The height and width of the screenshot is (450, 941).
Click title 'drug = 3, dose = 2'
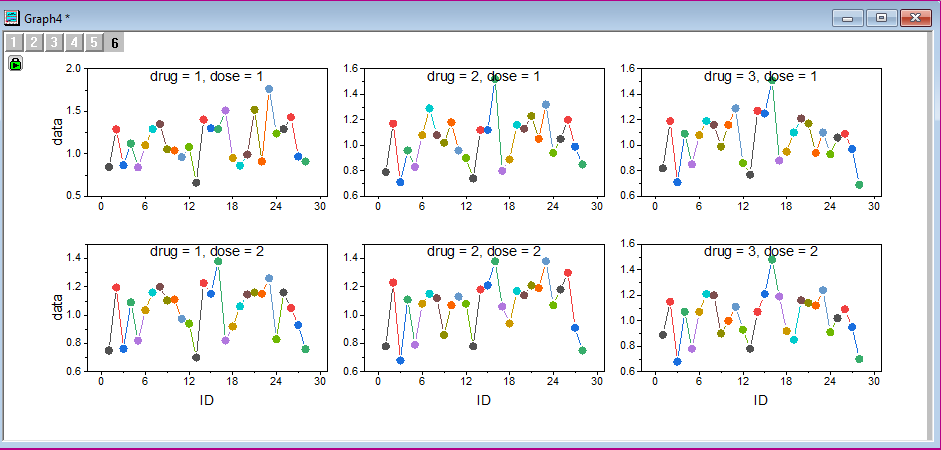(760, 251)
